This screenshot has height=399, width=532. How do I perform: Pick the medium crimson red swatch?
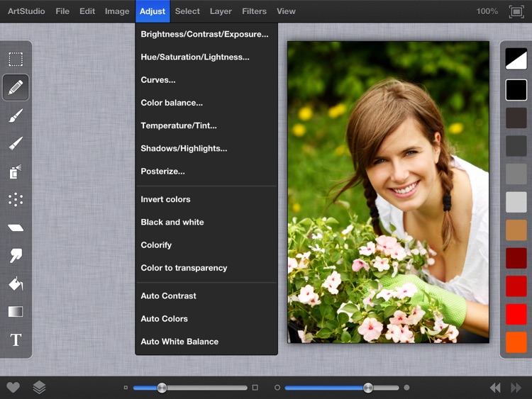[x=516, y=286]
